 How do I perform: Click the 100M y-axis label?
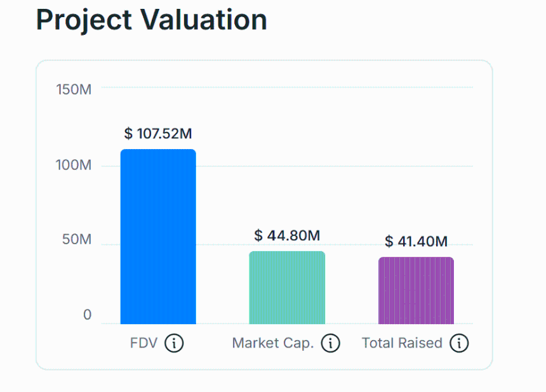(x=74, y=165)
